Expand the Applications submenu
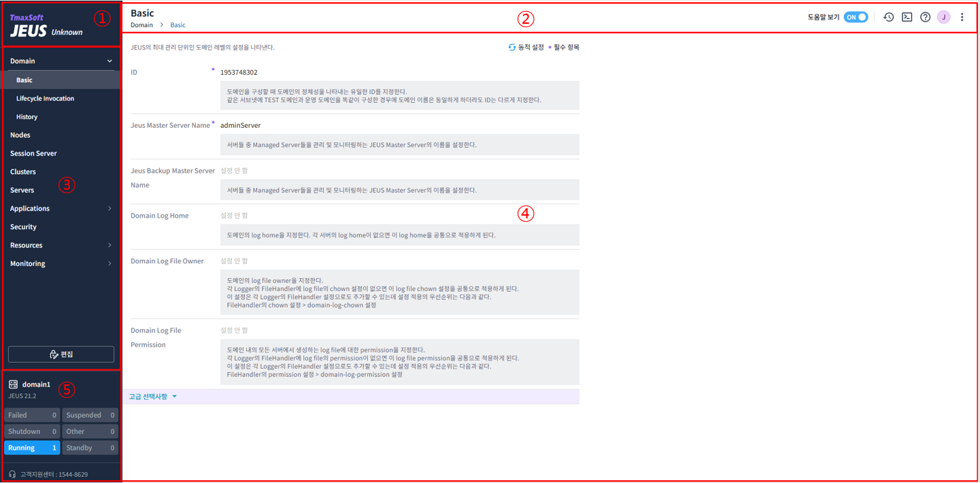 click(109, 208)
